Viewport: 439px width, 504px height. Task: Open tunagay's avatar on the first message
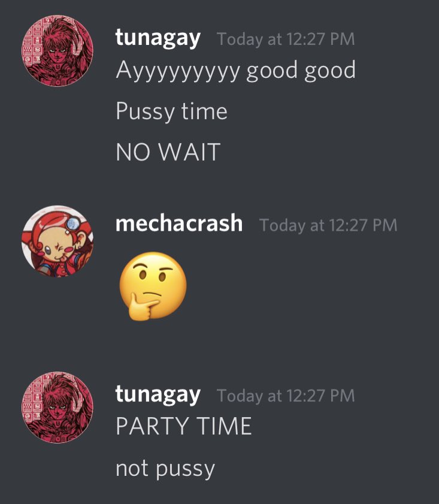[x=57, y=51]
